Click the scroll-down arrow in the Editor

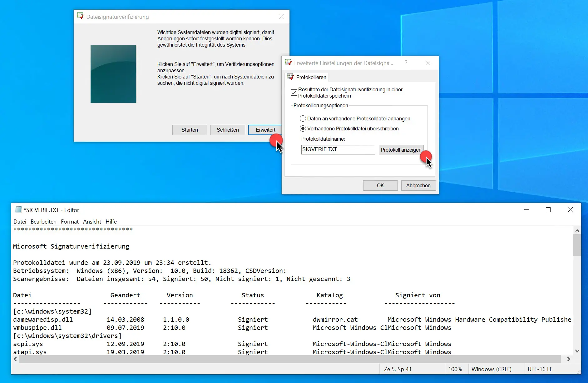[x=576, y=350]
